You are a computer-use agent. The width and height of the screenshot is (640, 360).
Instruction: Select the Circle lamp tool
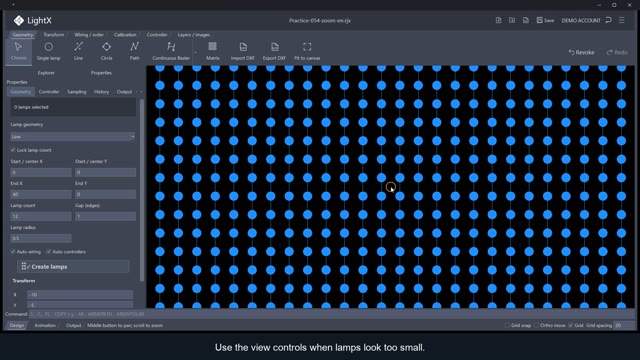coord(107,51)
